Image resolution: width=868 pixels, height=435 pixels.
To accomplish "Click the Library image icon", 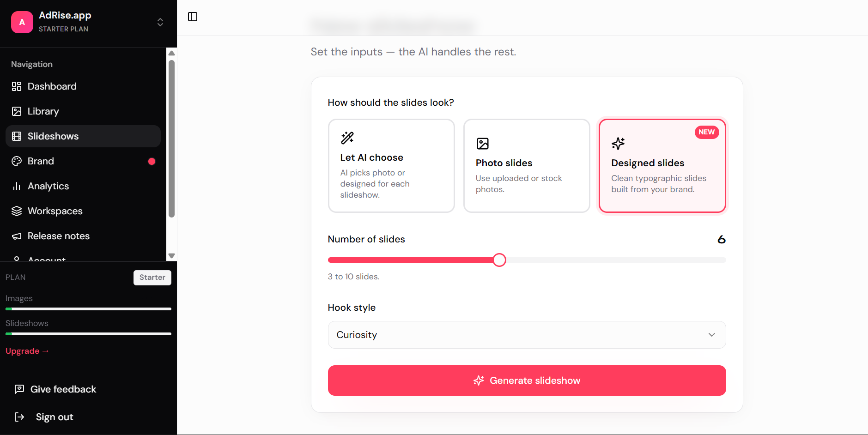I will coord(17,111).
